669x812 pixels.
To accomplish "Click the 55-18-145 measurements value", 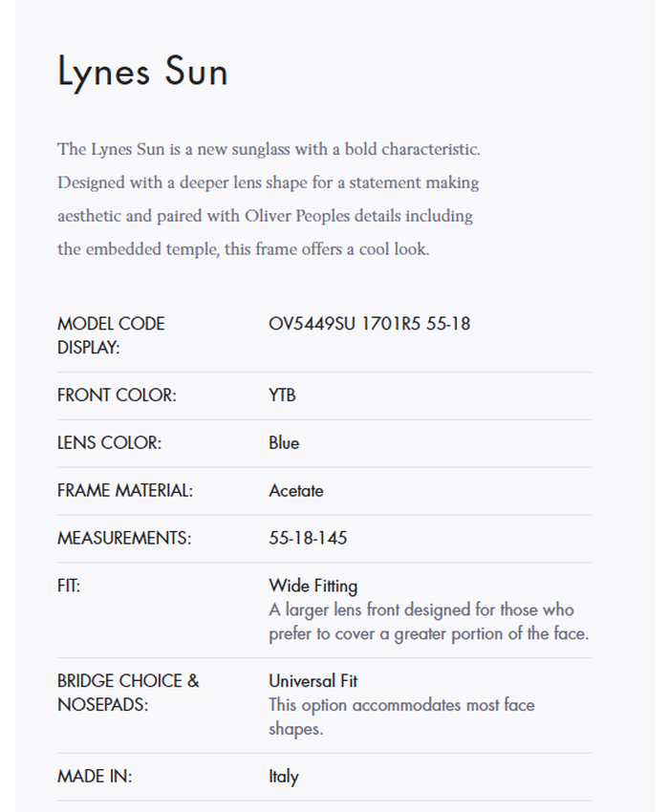I will pyautogui.click(x=308, y=539).
